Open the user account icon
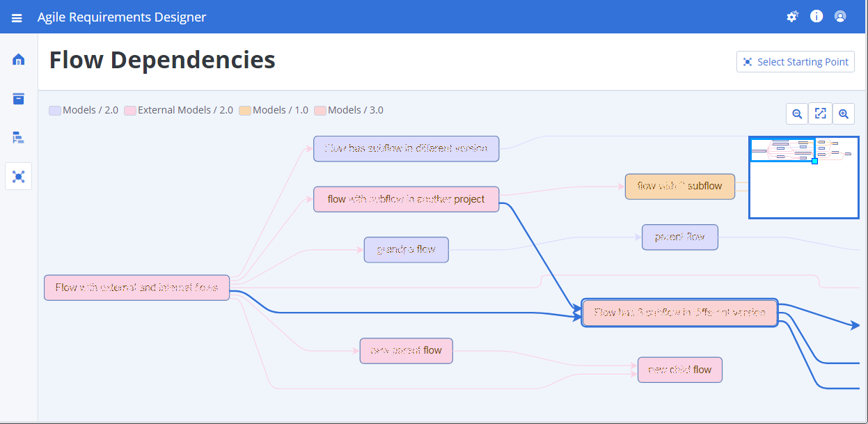This screenshot has height=424, width=868. point(840,16)
